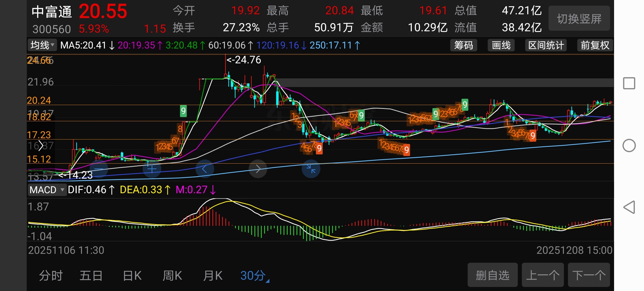Expand left panel via white chevron arrow
644x291 pixels.
point(41,146)
